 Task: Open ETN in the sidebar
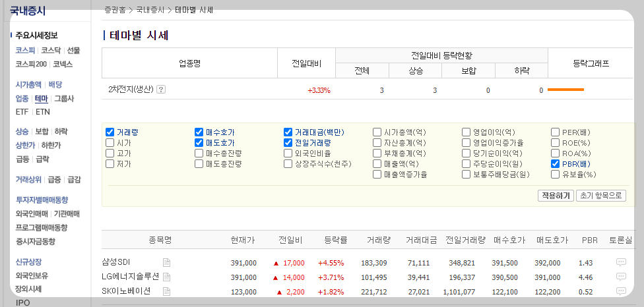pos(43,112)
